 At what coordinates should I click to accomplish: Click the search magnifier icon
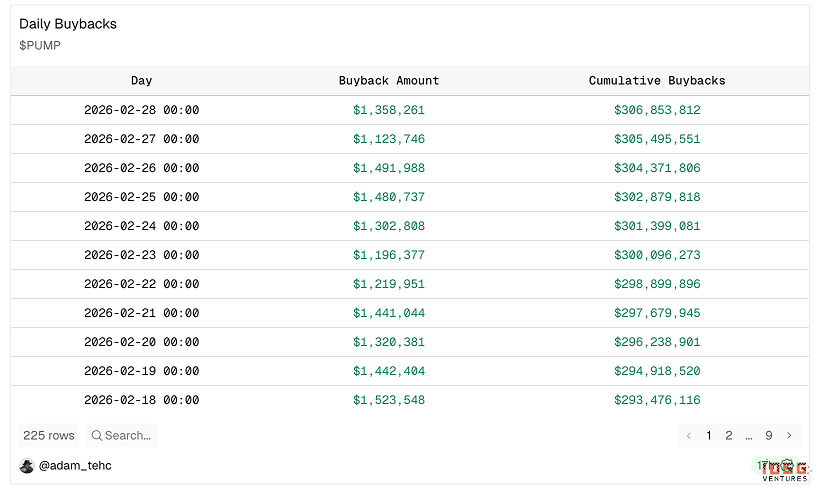click(97, 436)
